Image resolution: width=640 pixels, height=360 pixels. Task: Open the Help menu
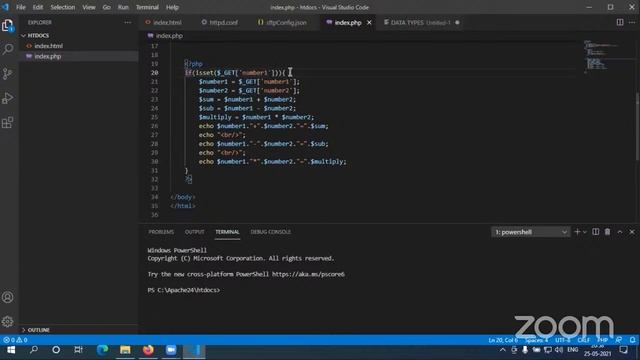[172, 7]
